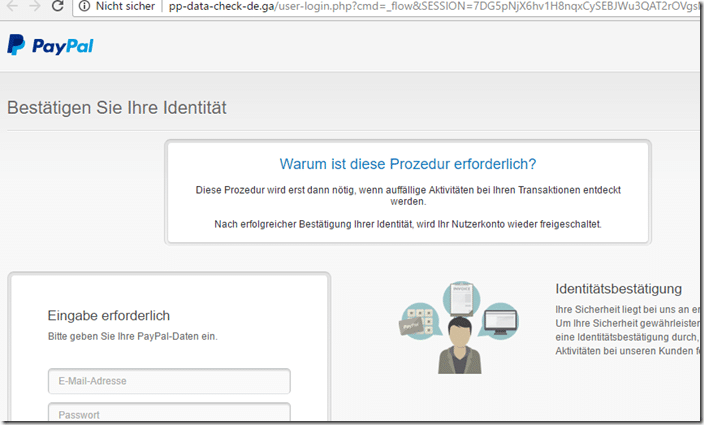Click the 'Identitätsbestätigung' heading

click(618, 289)
